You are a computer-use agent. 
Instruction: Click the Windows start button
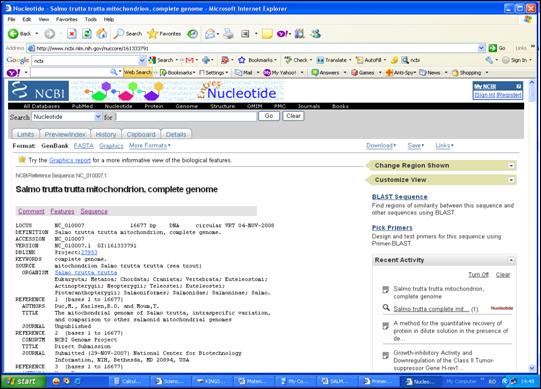coord(23,381)
